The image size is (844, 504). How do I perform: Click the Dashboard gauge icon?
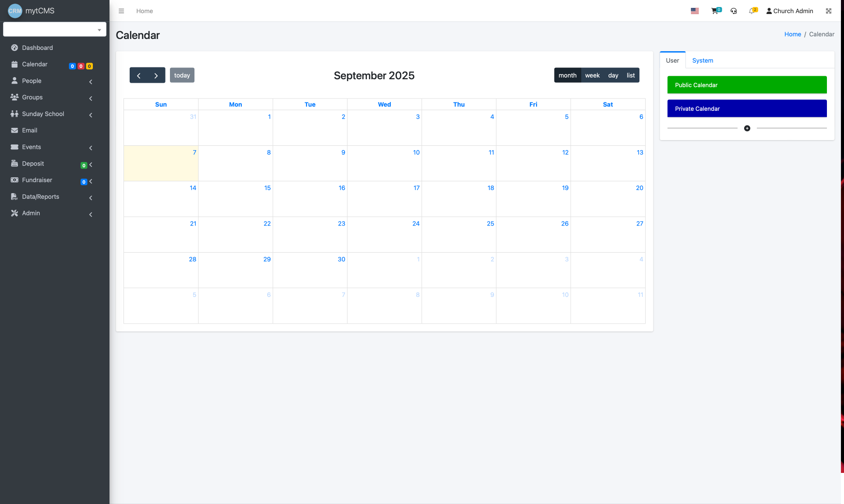[x=14, y=48]
